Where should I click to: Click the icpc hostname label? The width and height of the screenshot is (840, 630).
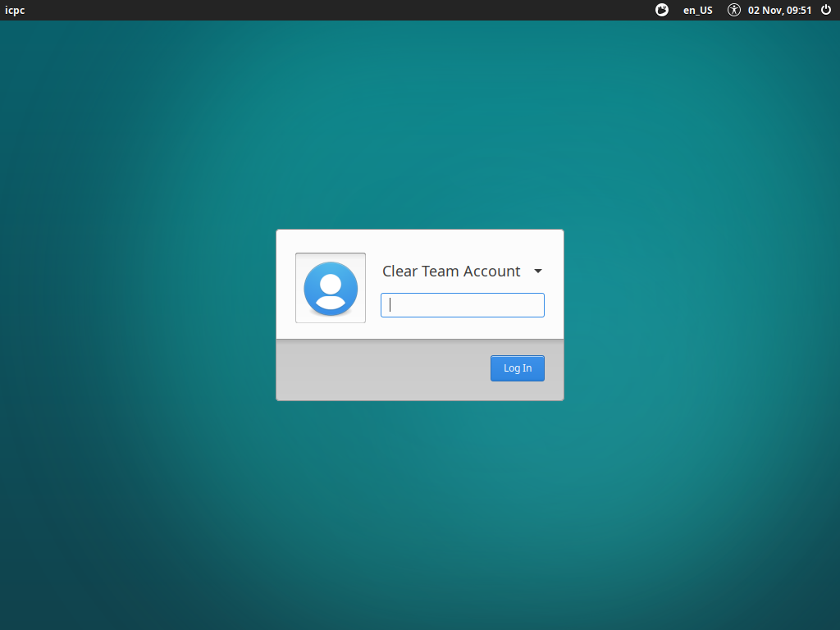(15, 10)
